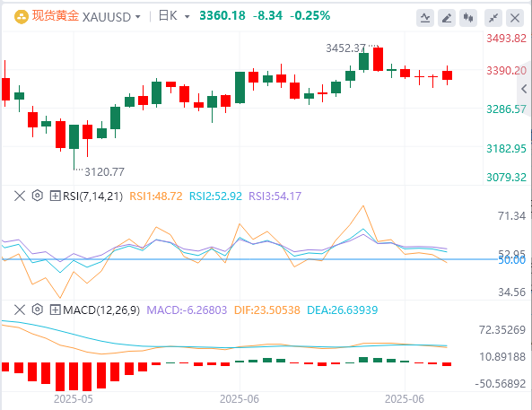Open RSI indicator settings gear

point(38,196)
